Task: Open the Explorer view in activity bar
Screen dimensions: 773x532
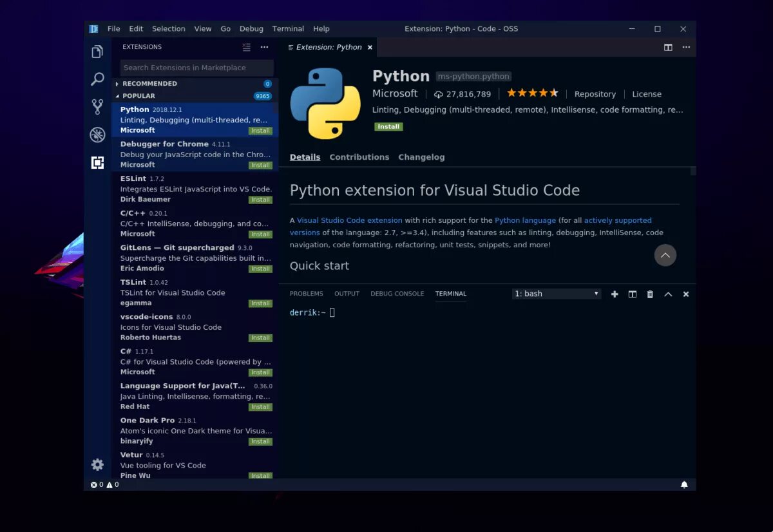Action: coord(97,52)
